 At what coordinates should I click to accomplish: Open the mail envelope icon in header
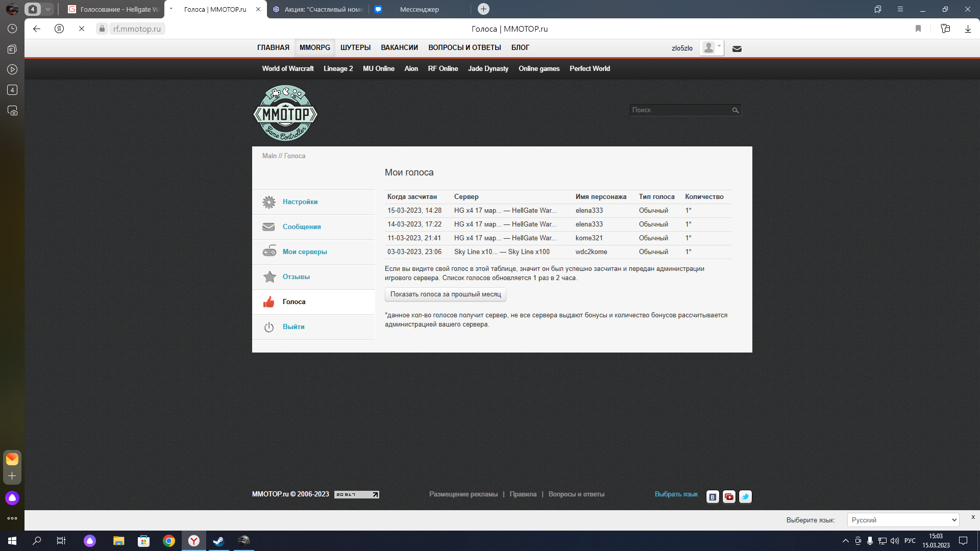(x=737, y=49)
